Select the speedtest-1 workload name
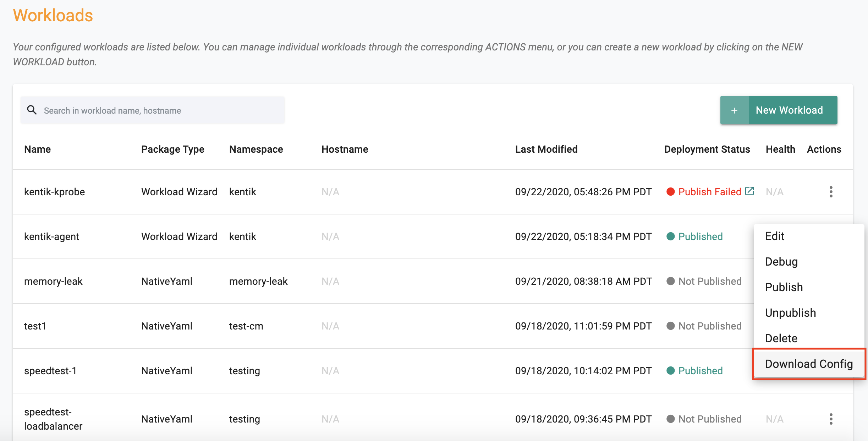Screen dimensions: 868x441 (50, 371)
